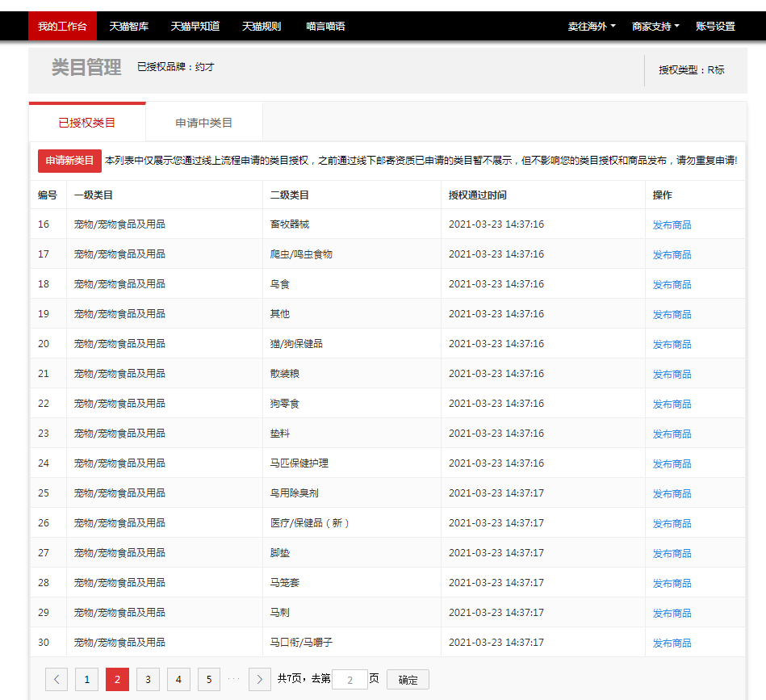Click 发布商品 for row 22 狗零食
This screenshot has width=766, height=700.
[x=672, y=404]
